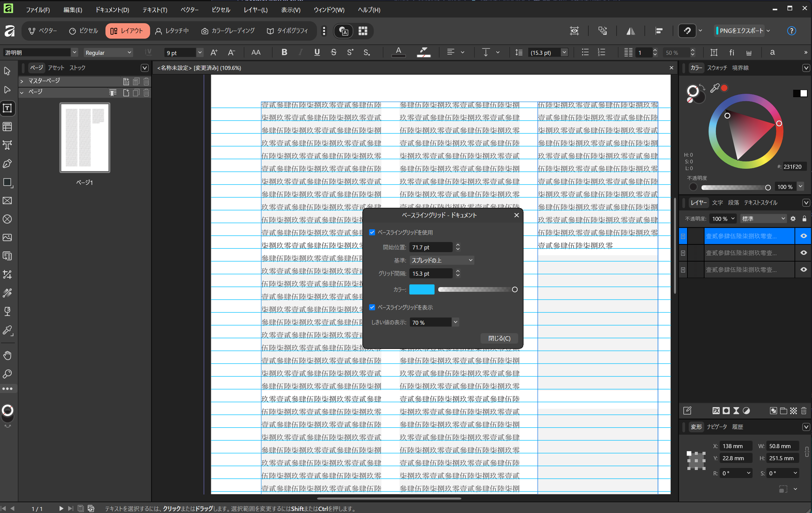This screenshot has width=812, height=513.
Task: Open the テキスト(T) menu
Action: tap(154, 10)
